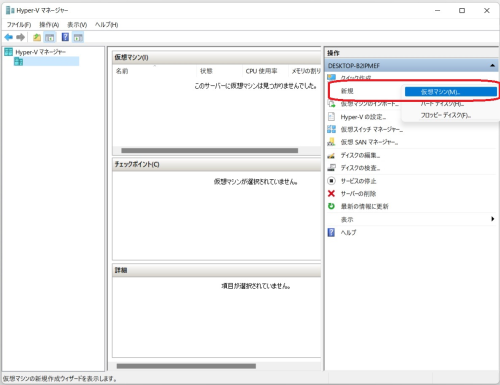Click the bottom horizontal scrollbar of the center pane
This screenshot has height=385, width=500.
pyautogui.click(x=186, y=366)
